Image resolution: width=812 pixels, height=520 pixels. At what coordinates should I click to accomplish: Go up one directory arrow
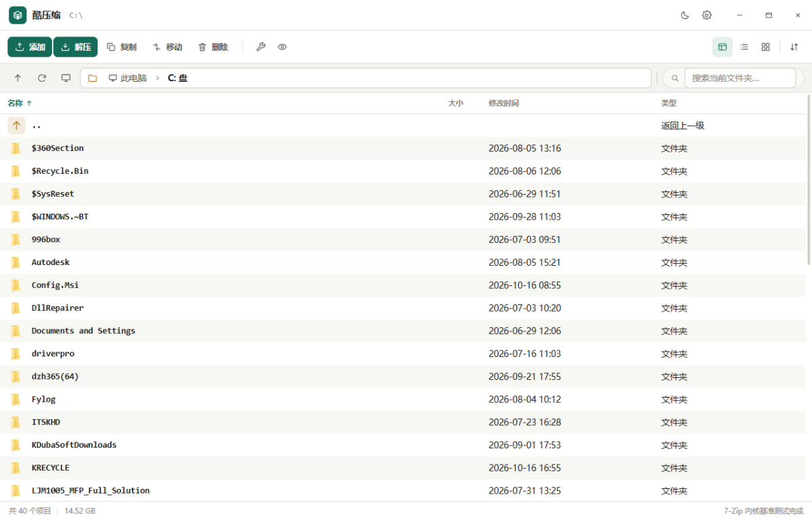(18, 78)
